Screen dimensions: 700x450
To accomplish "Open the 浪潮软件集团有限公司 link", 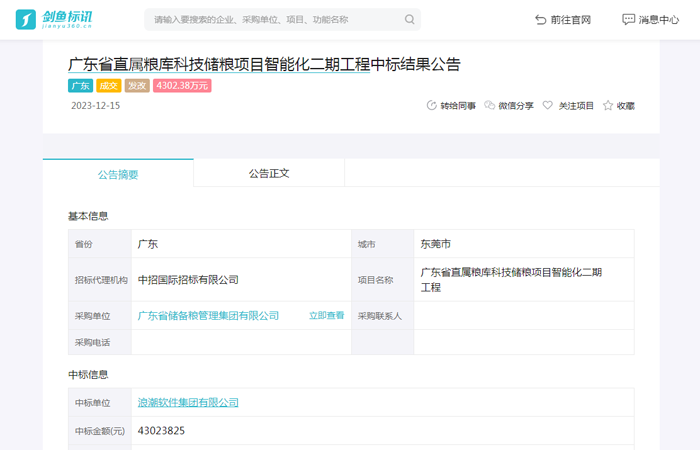I will click(188, 402).
